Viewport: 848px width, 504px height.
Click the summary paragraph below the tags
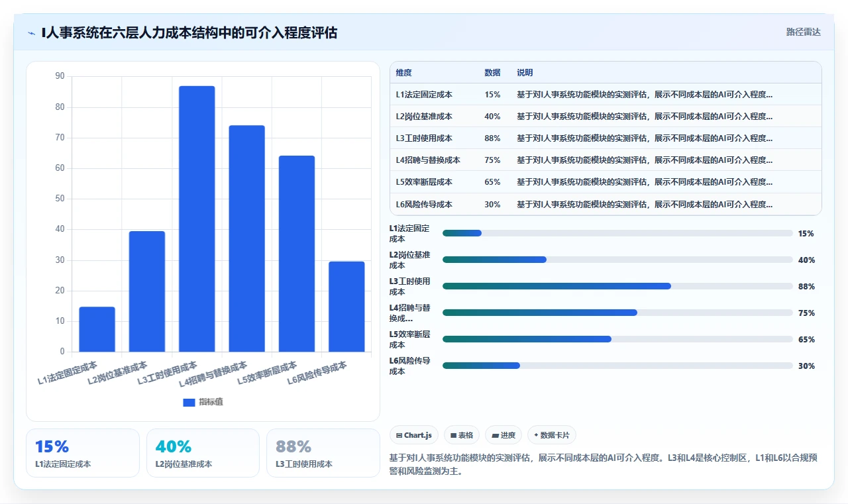(x=604, y=464)
